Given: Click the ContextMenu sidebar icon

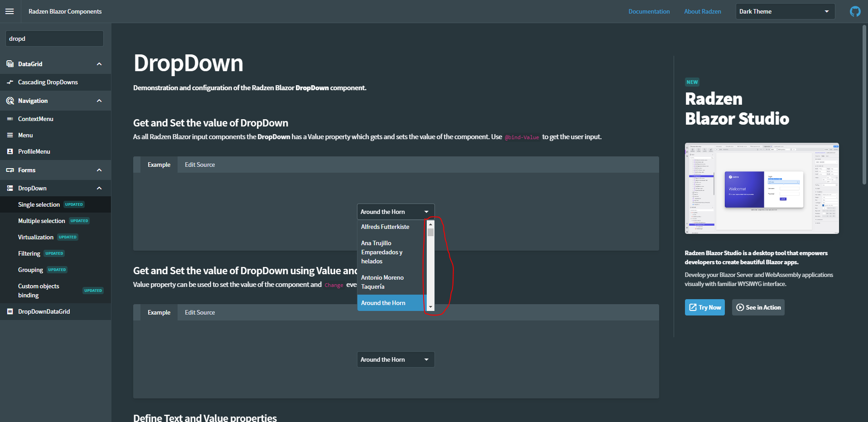Looking at the screenshot, I should (10, 119).
